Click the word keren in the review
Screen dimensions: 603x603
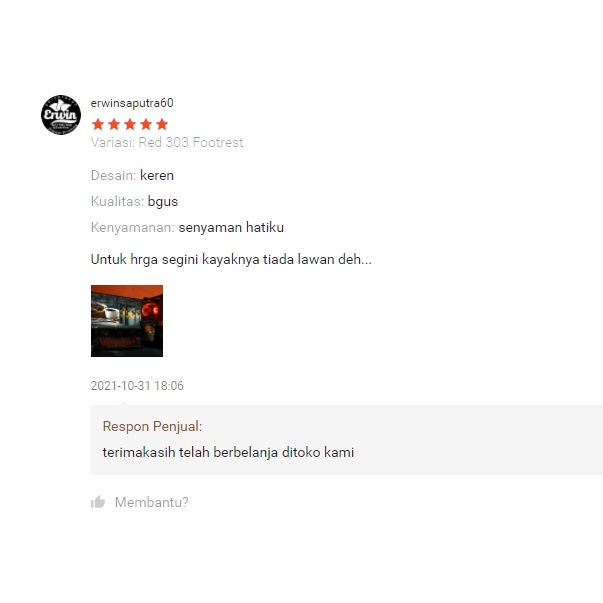157,175
